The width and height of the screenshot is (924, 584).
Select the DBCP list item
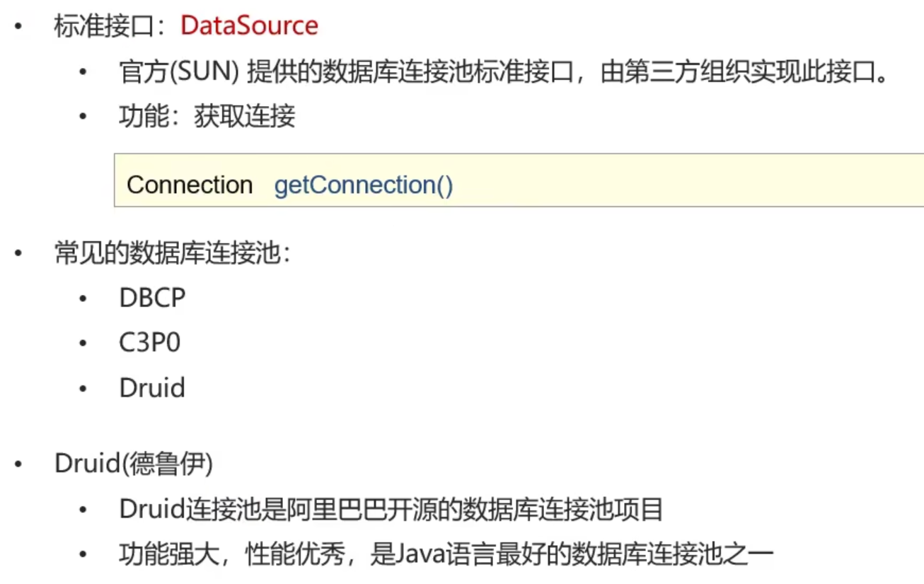coord(152,298)
